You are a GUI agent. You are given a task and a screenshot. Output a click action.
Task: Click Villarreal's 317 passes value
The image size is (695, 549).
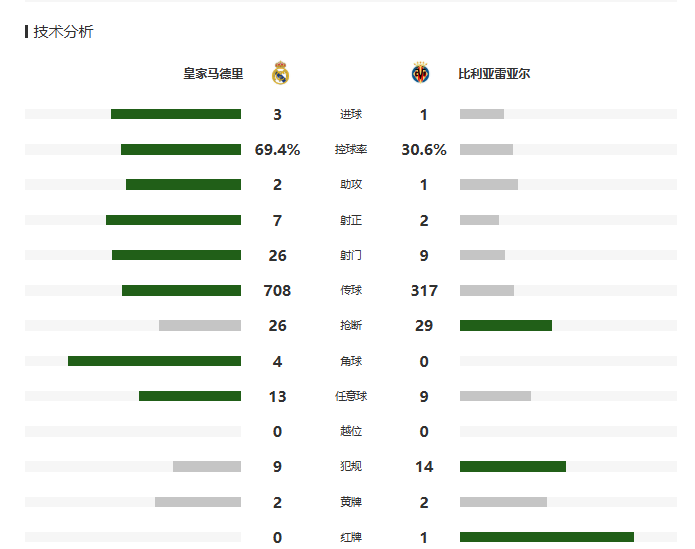pos(424,291)
